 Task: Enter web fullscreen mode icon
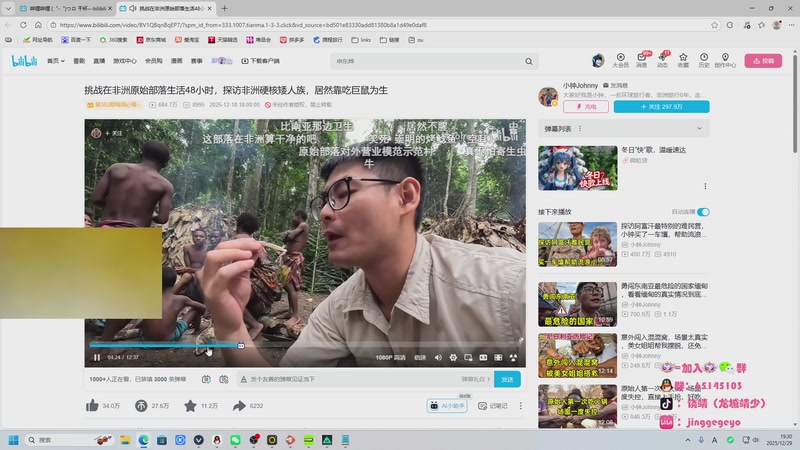(498, 358)
